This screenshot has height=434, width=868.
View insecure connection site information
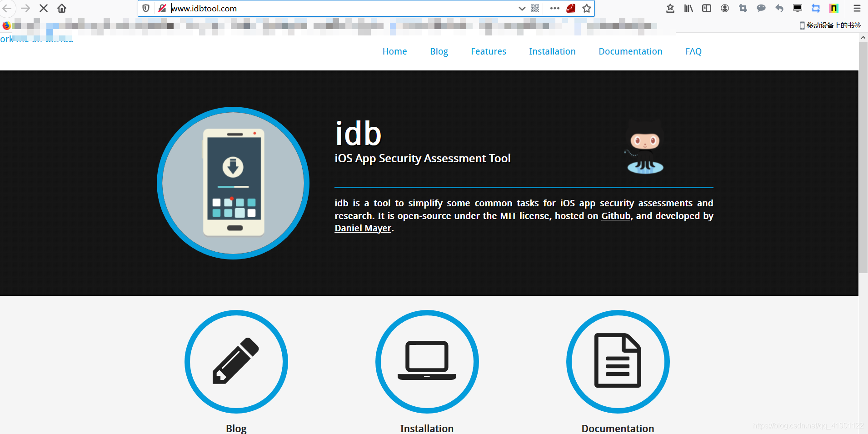(x=162, y=8)
